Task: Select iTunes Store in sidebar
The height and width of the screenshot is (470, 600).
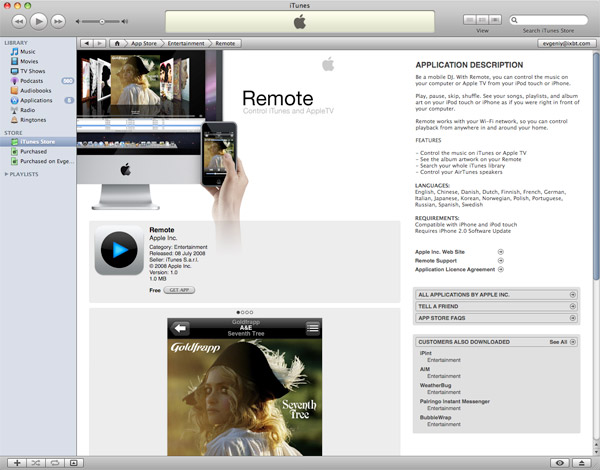Action: (x=38, y=142)
